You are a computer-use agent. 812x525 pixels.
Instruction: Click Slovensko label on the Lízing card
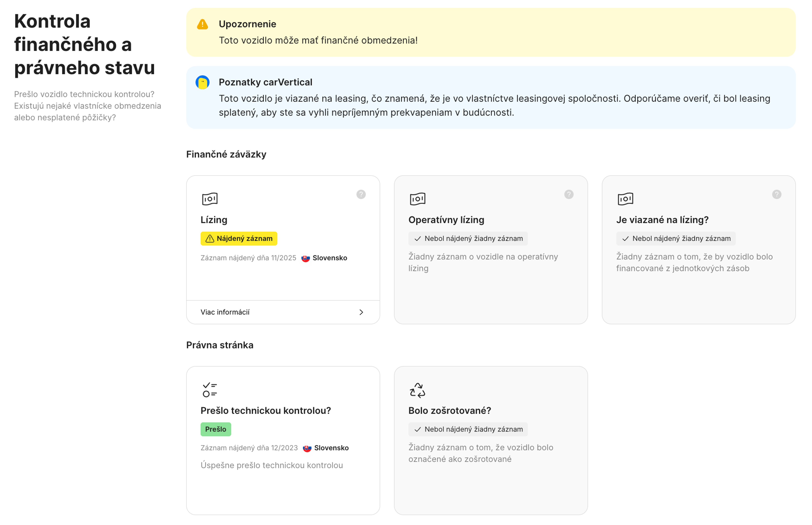[x=330, y=258]
